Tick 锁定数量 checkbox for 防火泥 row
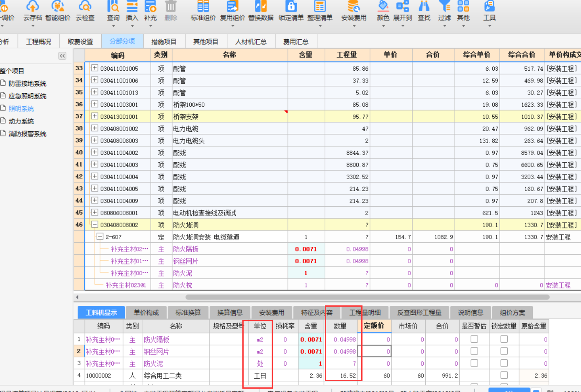The width and height of the screenshot is (581, 392). [504, 363]
